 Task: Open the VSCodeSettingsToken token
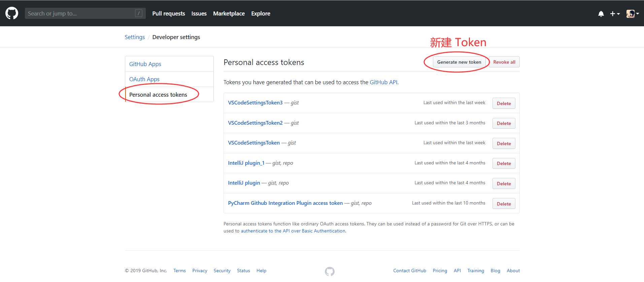coord(254,143)
